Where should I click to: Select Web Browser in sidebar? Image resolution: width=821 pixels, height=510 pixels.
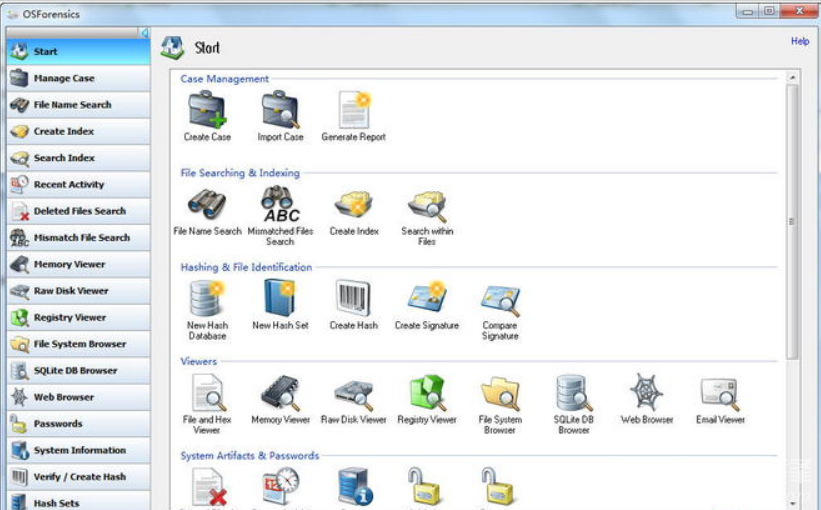tap(79, 397)
